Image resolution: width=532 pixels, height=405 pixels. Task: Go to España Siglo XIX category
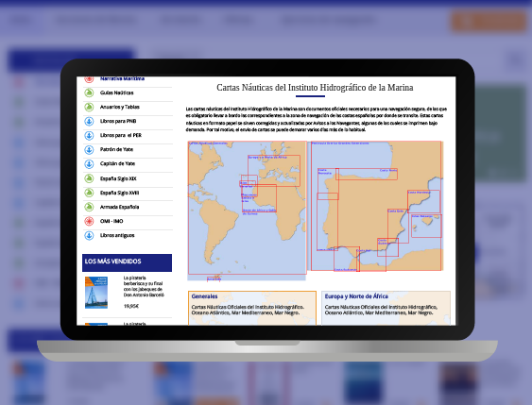coord(118,178)
